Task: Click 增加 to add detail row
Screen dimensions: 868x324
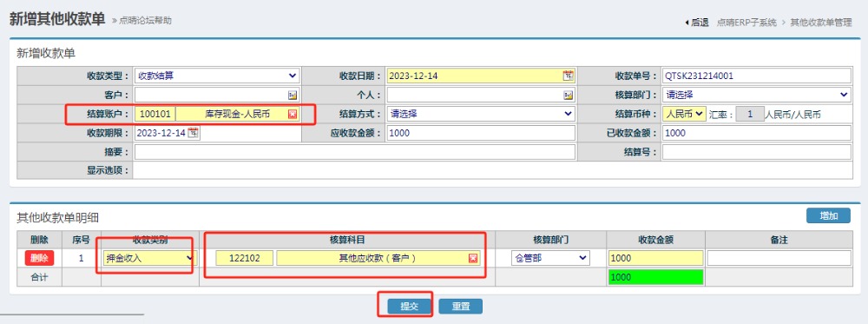Action: [x=828, y=216]
